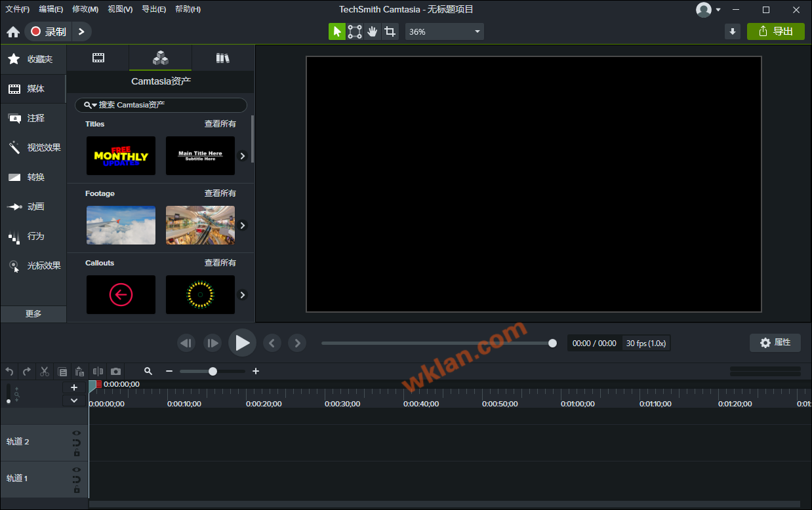Screen dimensions: 812x510
Task: Select the yellow dotted ring callout thumbnail
Action: [200, 295]
